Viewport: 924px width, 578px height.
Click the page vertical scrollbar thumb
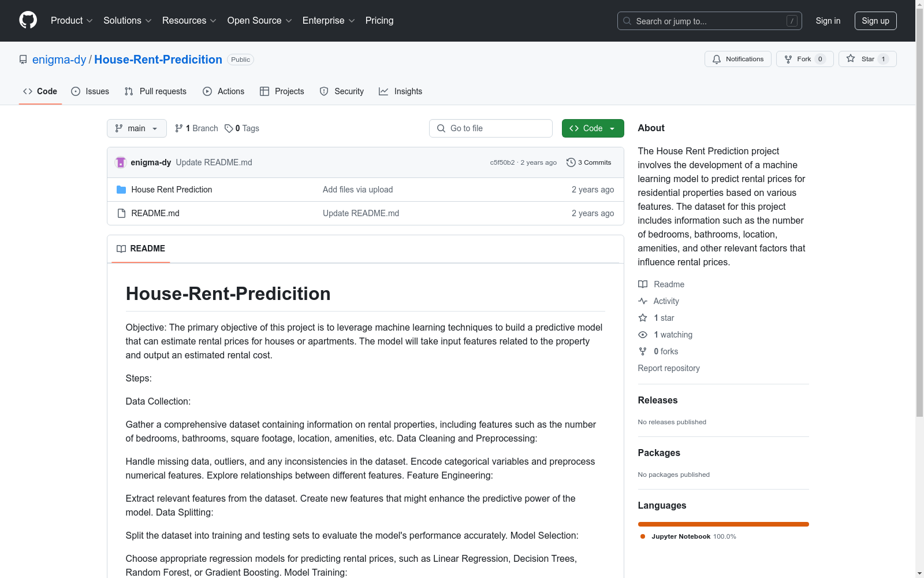pyautogui.click(x=919, y=212)
